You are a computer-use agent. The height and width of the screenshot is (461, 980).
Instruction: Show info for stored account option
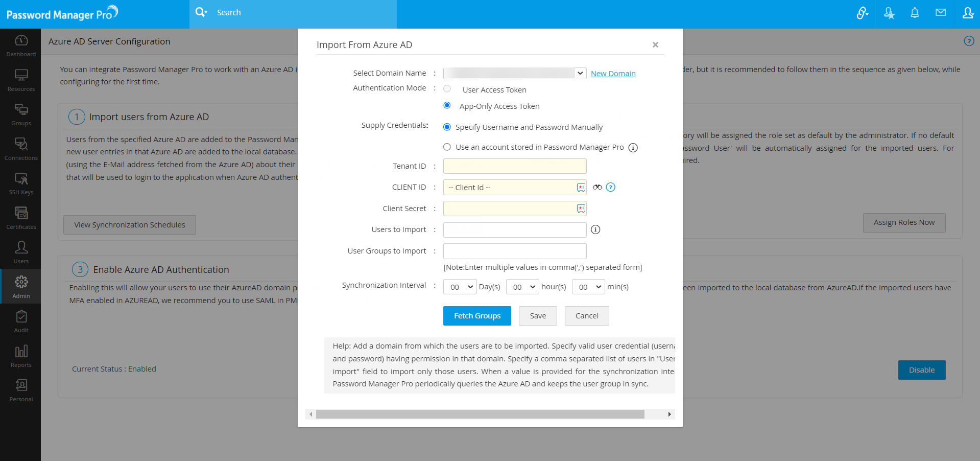[x=633, y=148]
